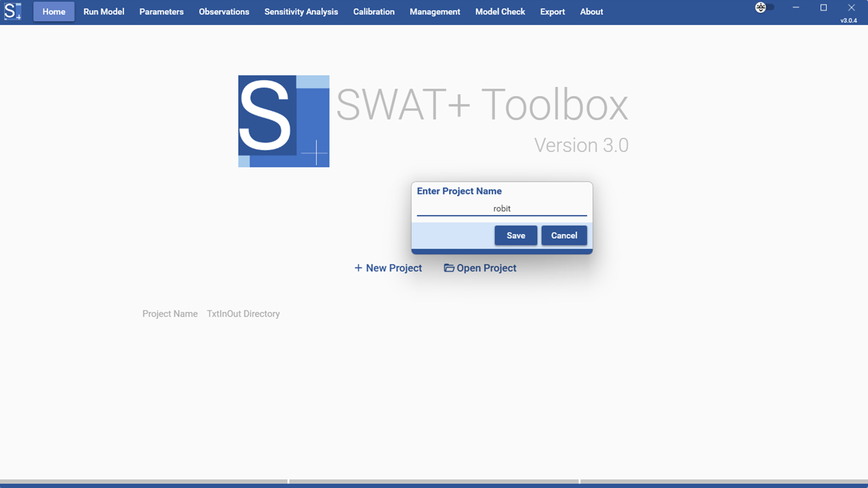Switch to the Management tab
This screenshot has width=868, height=488.
tap(435, 12)
